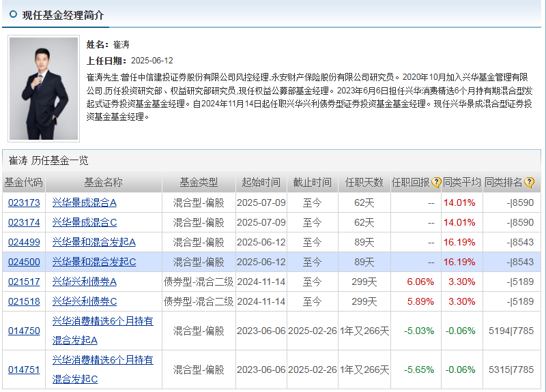Open fund code link 024499
This screenshot has height=392, width=546.
pyautogui.click(x=24, y=243)
